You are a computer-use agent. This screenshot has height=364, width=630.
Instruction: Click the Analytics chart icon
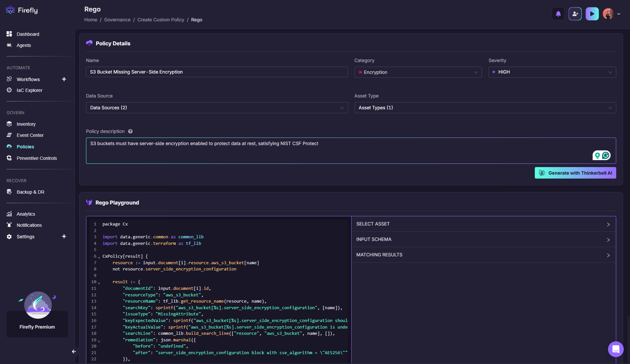click(9, 214)
